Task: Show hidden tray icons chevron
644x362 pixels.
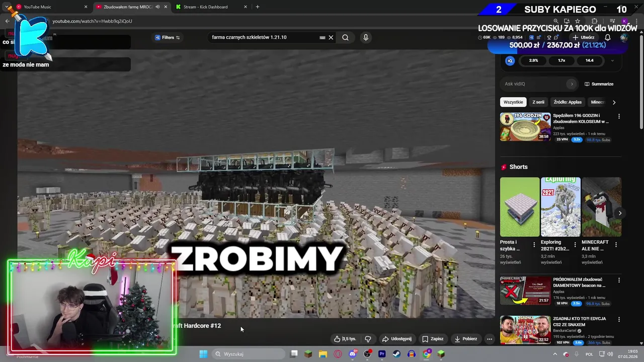Action: tap(555, 354)
